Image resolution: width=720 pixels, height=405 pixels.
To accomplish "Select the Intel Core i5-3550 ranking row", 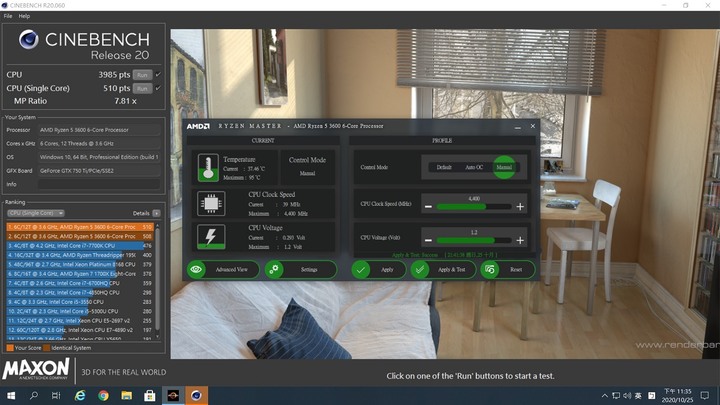I will (80, 302).
